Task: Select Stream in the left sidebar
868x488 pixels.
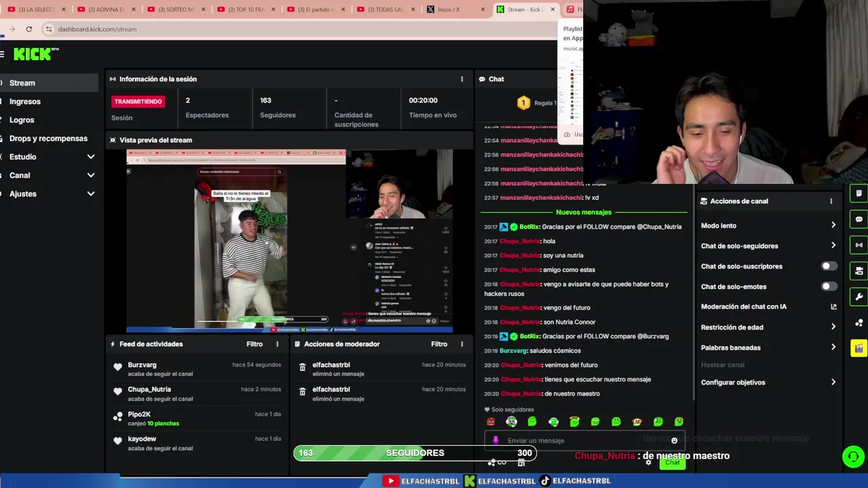Action: [x=49, y=83]
